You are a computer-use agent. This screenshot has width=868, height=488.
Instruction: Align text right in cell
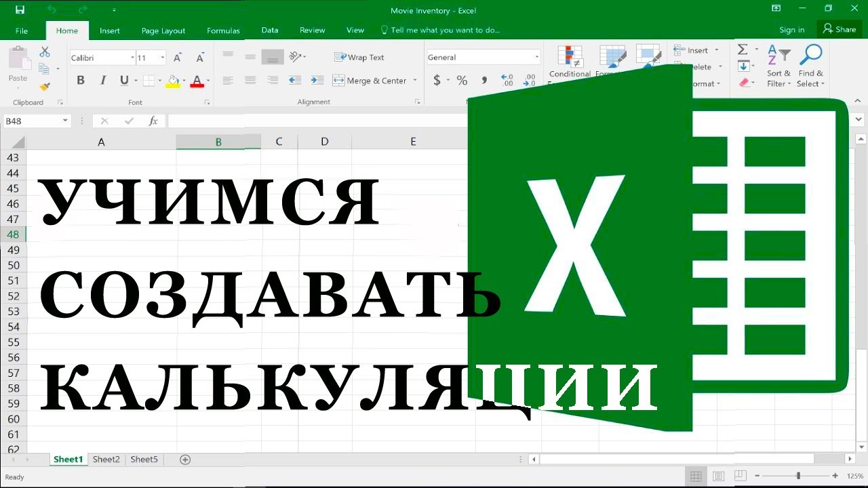pyautogui.click(x=273, y=80)
